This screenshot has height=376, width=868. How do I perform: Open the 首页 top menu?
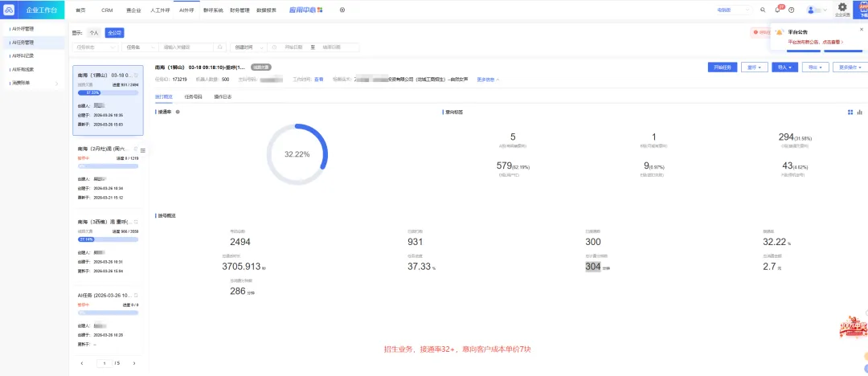[81, 10]
